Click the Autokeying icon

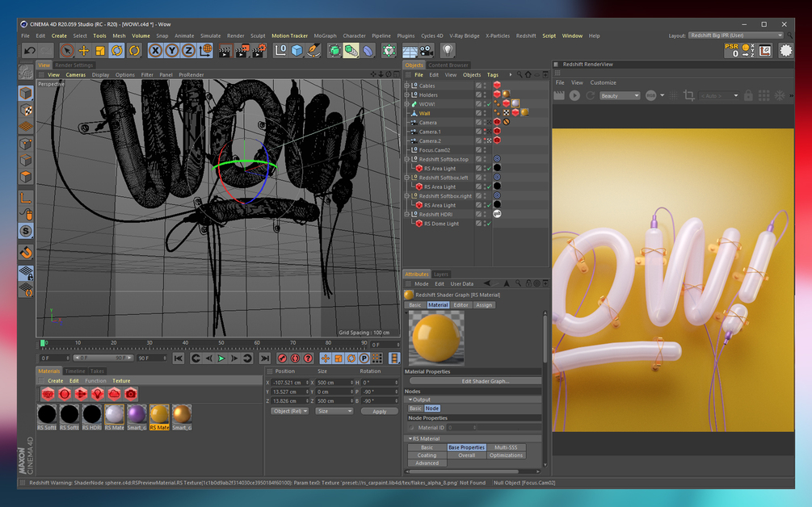click(295, 358)
